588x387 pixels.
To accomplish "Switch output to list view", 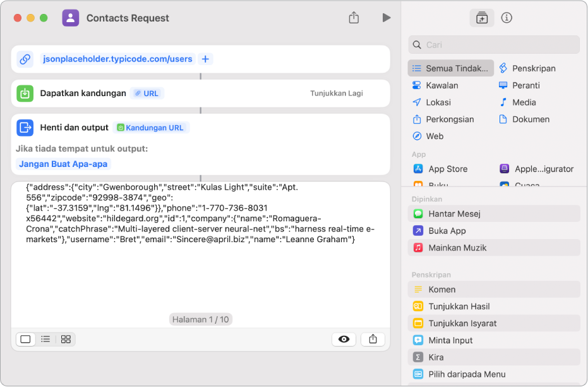I will pos(45,339).
